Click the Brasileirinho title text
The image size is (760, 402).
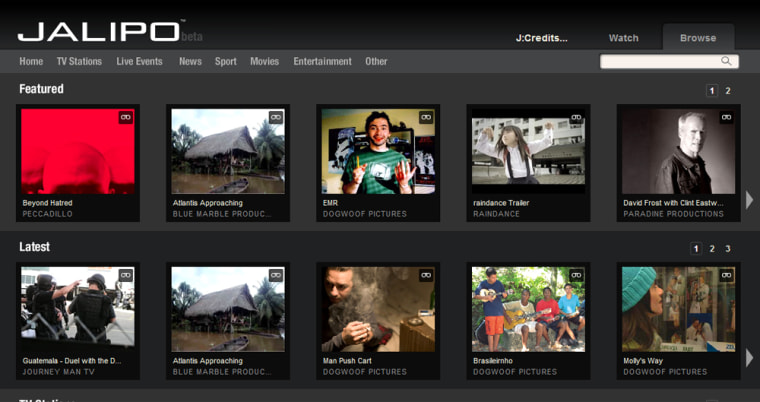pyautogui.click(x=493, y=361)
